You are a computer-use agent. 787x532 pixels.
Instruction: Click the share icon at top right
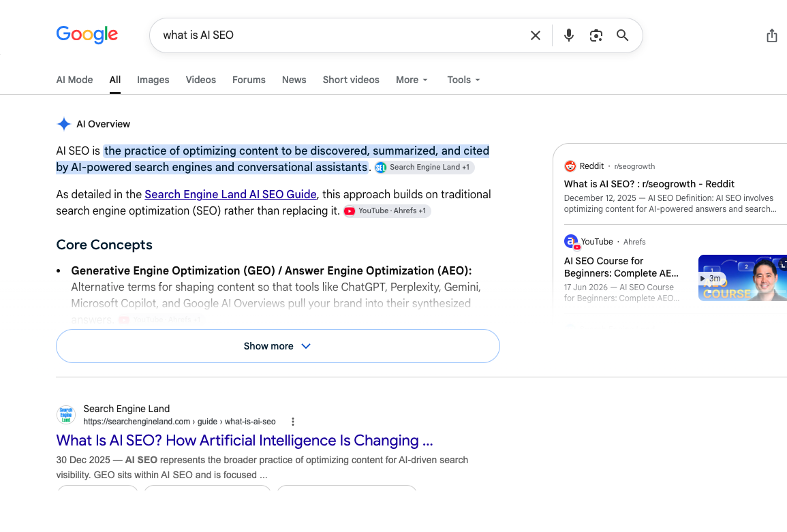[x=772, y=35]
